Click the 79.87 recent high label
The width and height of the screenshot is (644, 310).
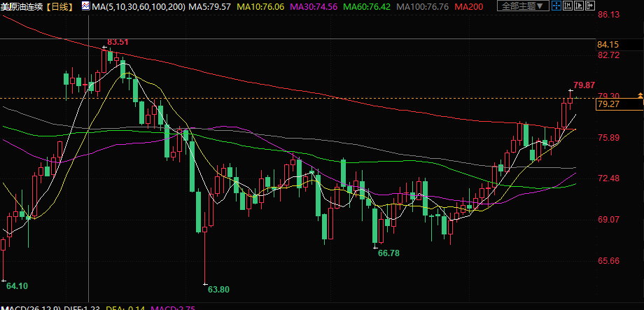tap(584, 85)
